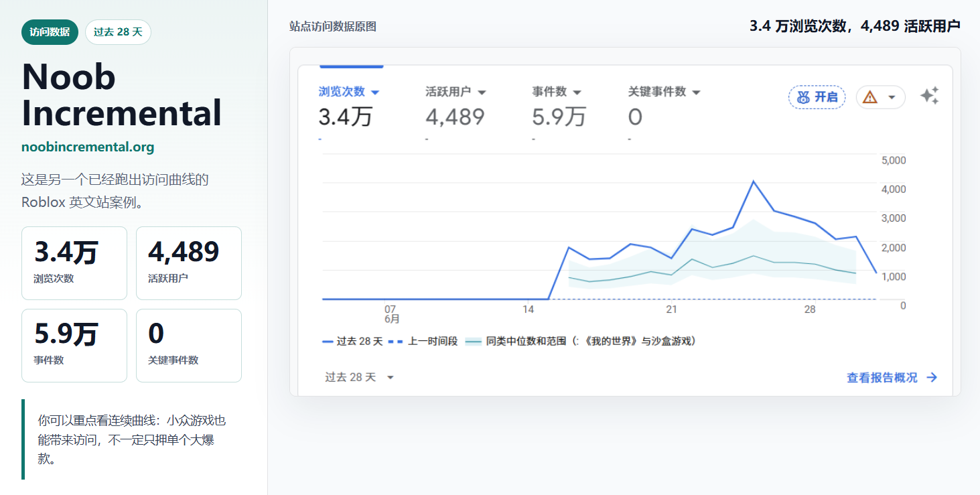980x495 pixels.
Task: Click the 5.9万 value in the chart panel
Action: pyautogui.click(x=559, y=117)
